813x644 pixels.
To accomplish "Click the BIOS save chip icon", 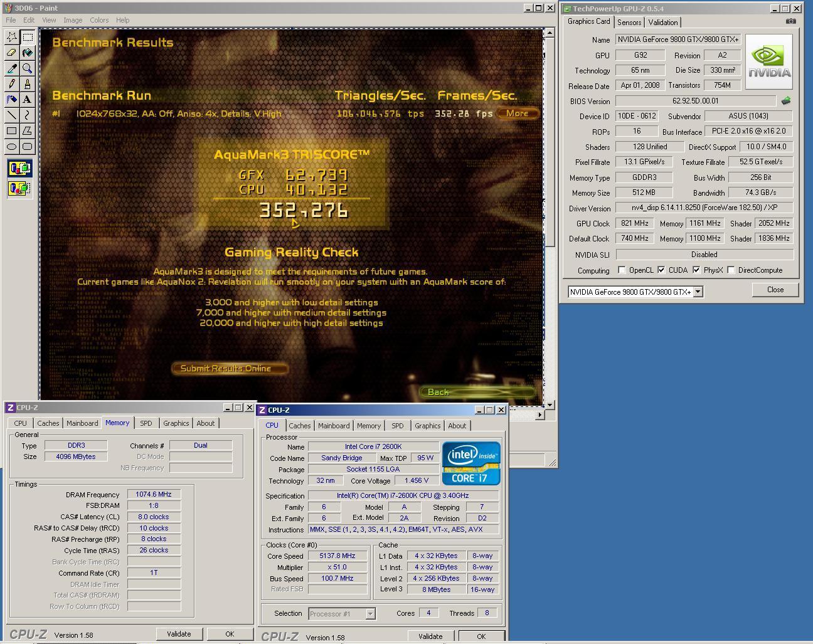I will point(786,100).
